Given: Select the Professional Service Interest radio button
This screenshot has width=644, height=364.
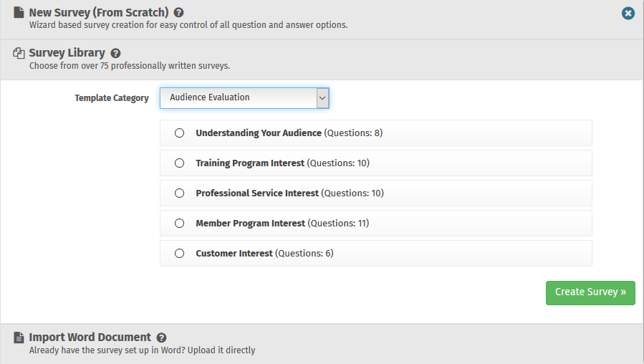Looking at the screenshot, I should click(180, 193).
